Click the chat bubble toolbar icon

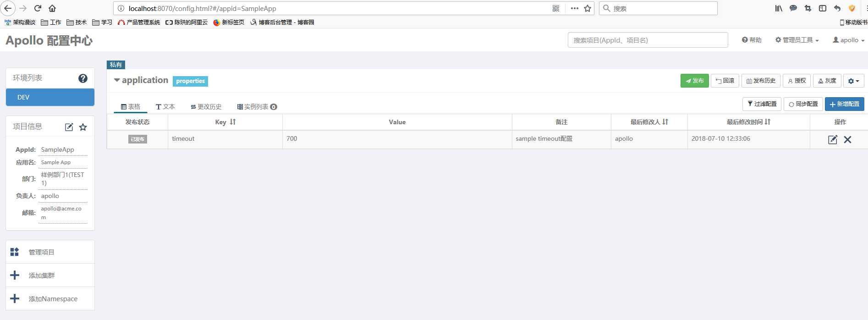click(x=793, y=8)
